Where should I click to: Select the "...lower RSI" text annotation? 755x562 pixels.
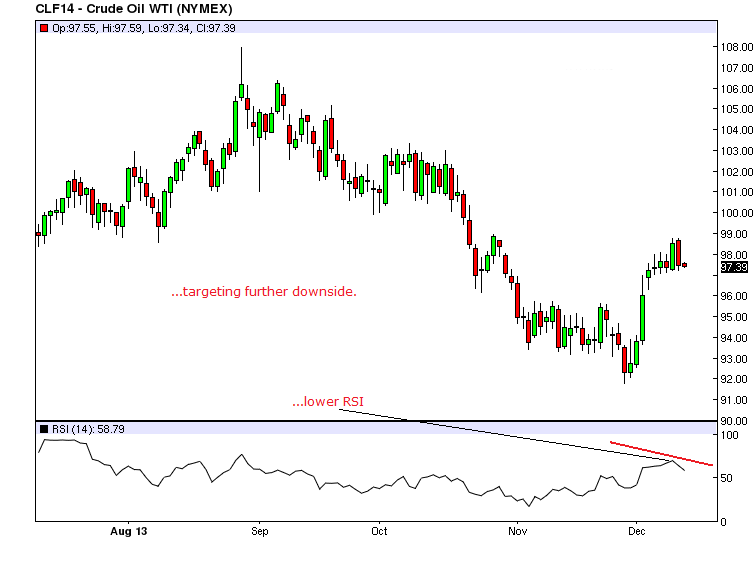click(327, 402)
